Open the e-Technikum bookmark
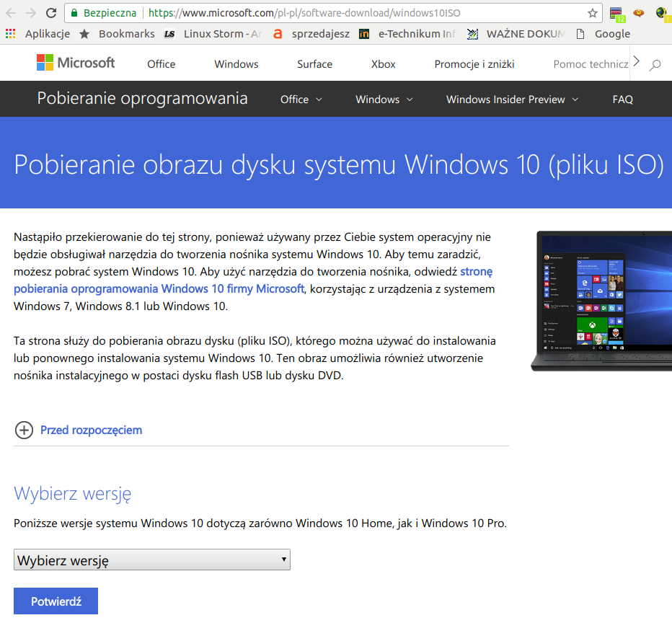The image size is (672, 623). click(407, 34)
